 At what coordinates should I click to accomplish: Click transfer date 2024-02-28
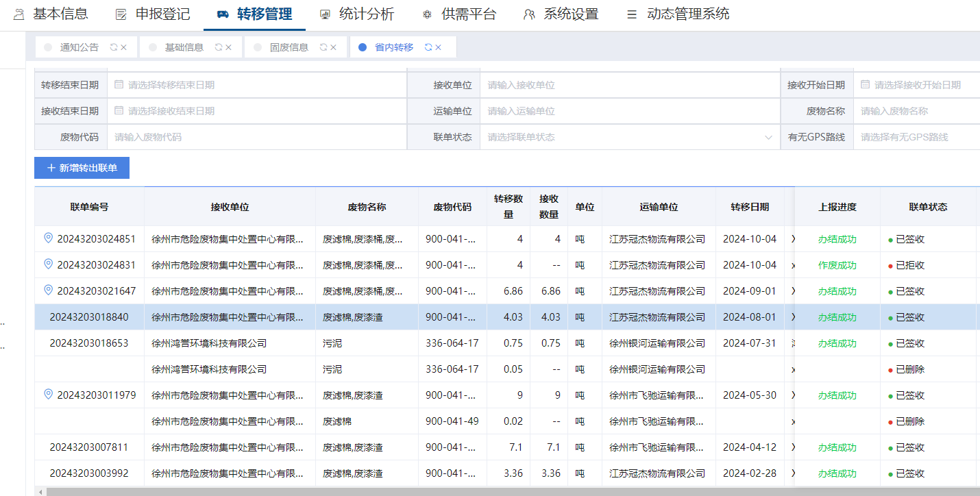(x=750, y=473)
